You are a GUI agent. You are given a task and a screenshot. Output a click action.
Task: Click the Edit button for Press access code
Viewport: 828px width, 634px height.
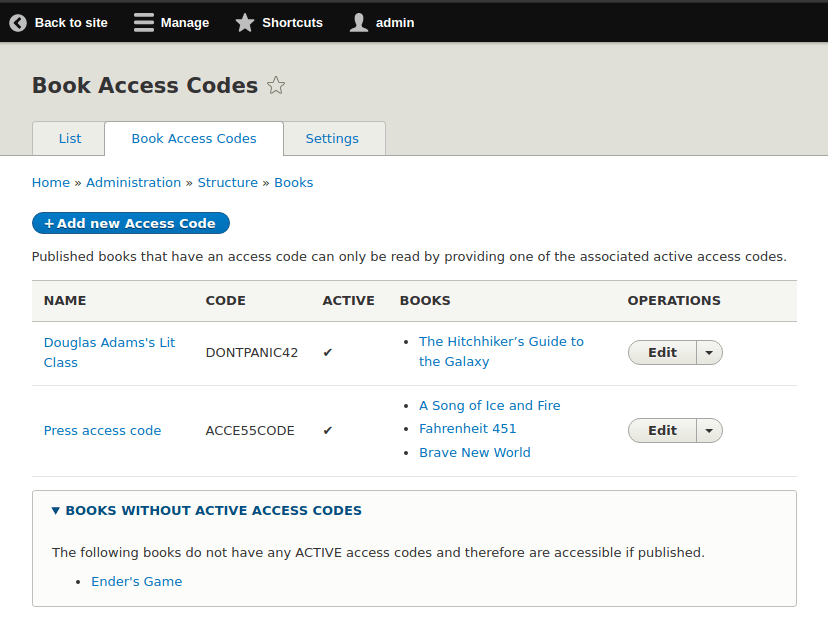[x=661, y=430]
